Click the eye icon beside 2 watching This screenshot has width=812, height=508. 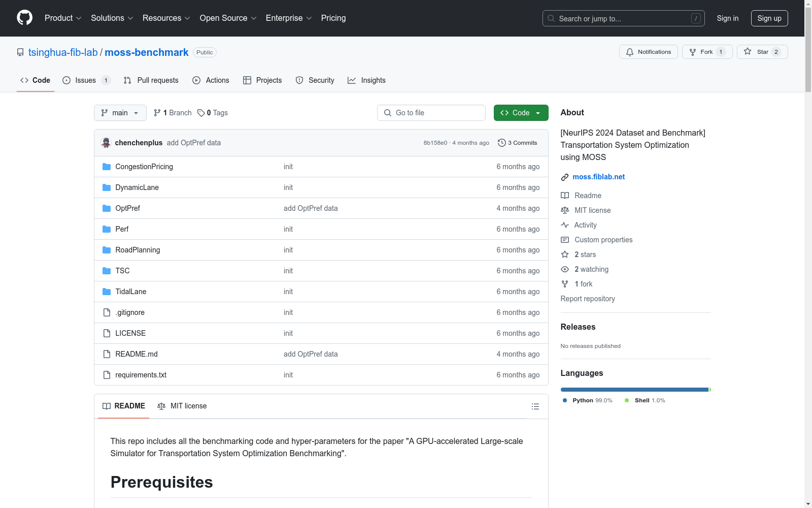565,269
